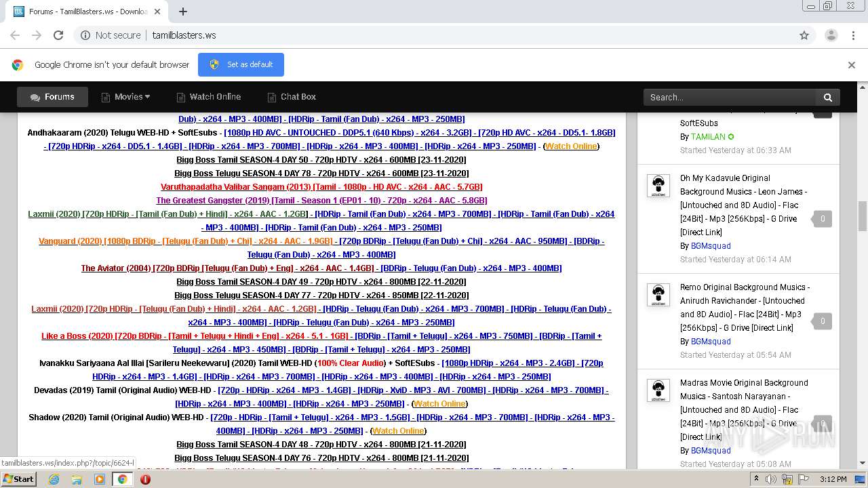Open Remo Original Background Musics topic
The image size is (868, 488).
745,307
